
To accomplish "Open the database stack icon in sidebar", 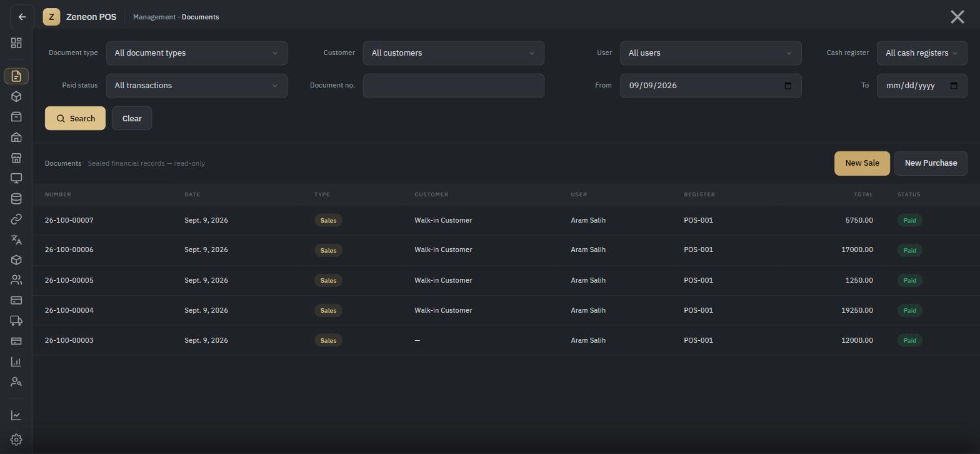I will click(16, 199).
